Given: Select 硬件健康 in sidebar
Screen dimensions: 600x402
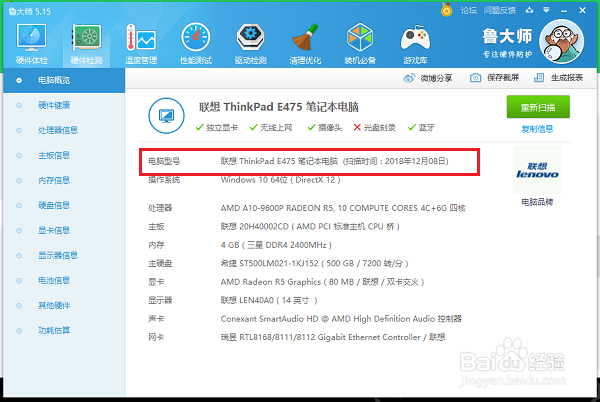Looking at the screenshot, I should click(x=64, y=105).
